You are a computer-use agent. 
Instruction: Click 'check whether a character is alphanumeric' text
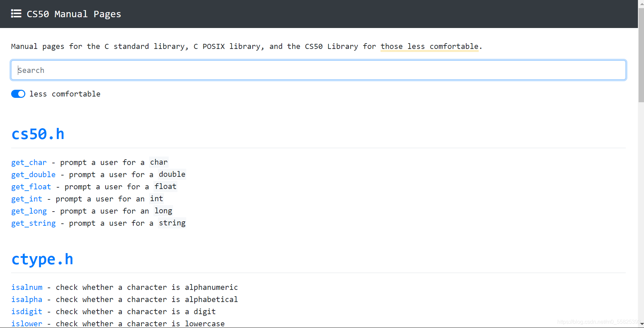(147, 287)
